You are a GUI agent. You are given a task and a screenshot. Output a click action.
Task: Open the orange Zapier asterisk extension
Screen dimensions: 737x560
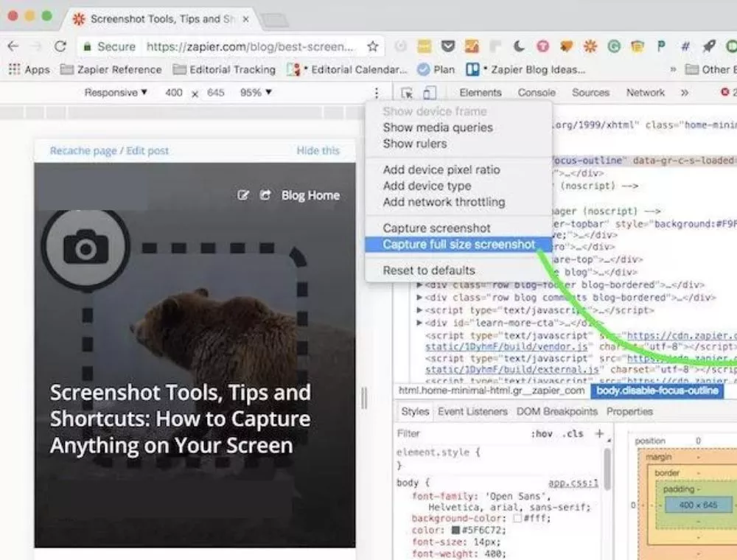pyautogui.click(x=590, y=46)
